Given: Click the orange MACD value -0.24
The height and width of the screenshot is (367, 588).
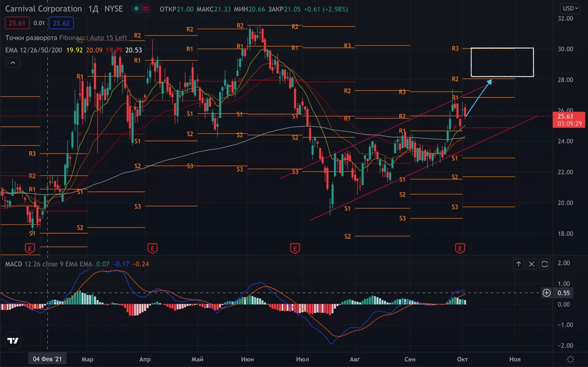Looking at the screenshot, I should pyautogui.click(x=141, y=264).
